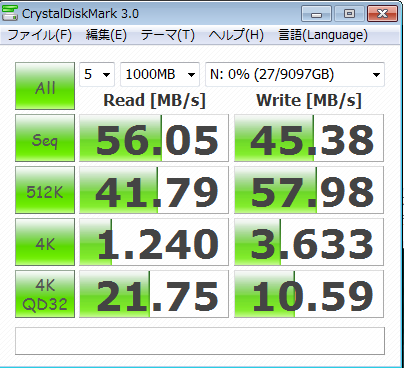
Task: Minimize the CrystalDiskMark window
Action: pyautogui.click(x=316, y=14)
